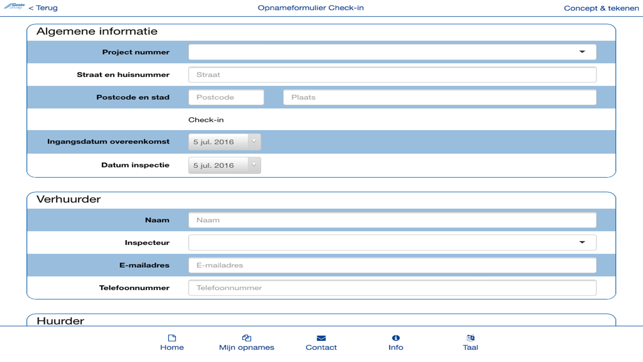The height and width of the screenshot is (362, 643).
Task: Click the Plaats input field
Action: (440, 97)
